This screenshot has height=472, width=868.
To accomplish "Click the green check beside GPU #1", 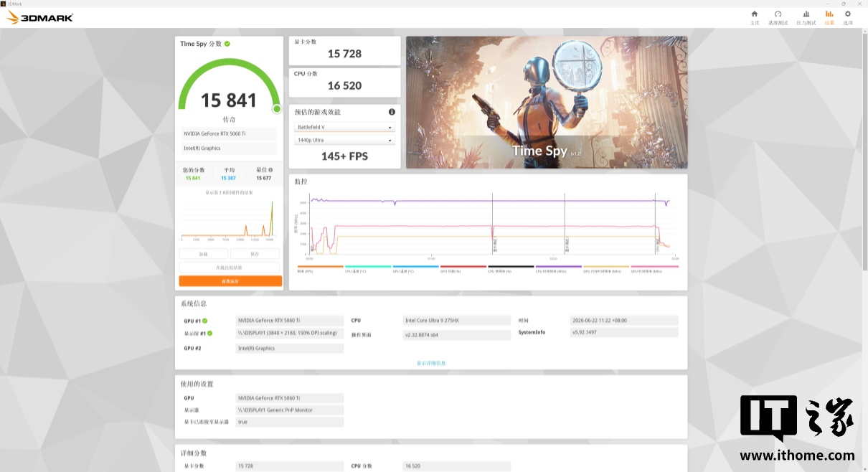I will click(x=204, y=321).
